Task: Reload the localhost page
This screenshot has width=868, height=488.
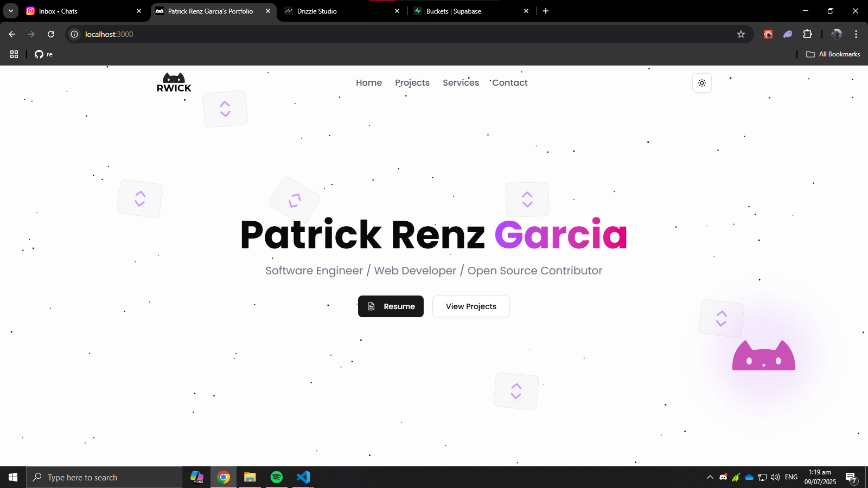Action: (x=51, y=34)
